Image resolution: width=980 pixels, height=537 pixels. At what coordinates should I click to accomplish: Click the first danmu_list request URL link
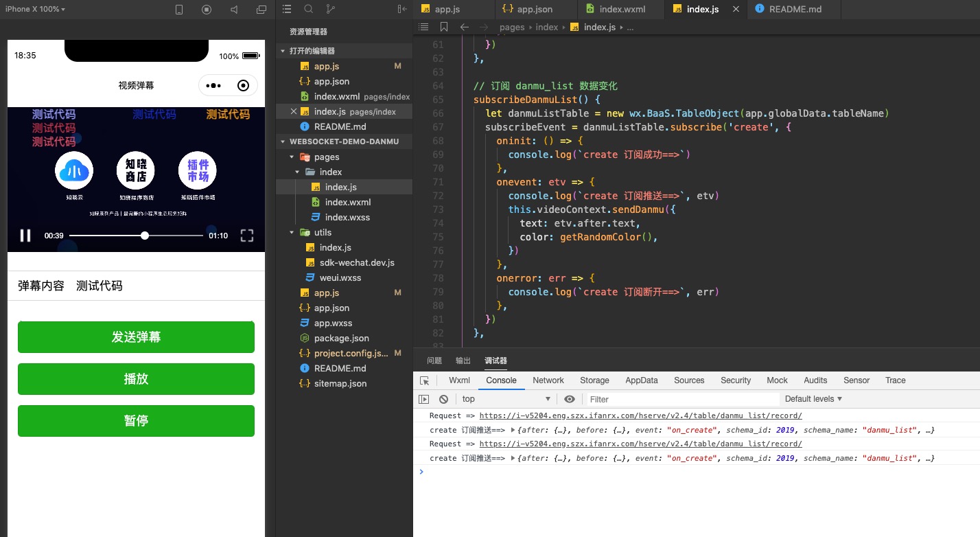640,416
